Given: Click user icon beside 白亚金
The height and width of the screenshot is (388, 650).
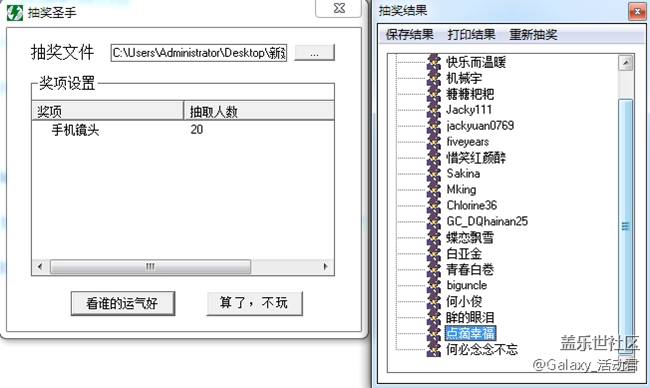Looking at the screenshot, I should click(434, 253).
